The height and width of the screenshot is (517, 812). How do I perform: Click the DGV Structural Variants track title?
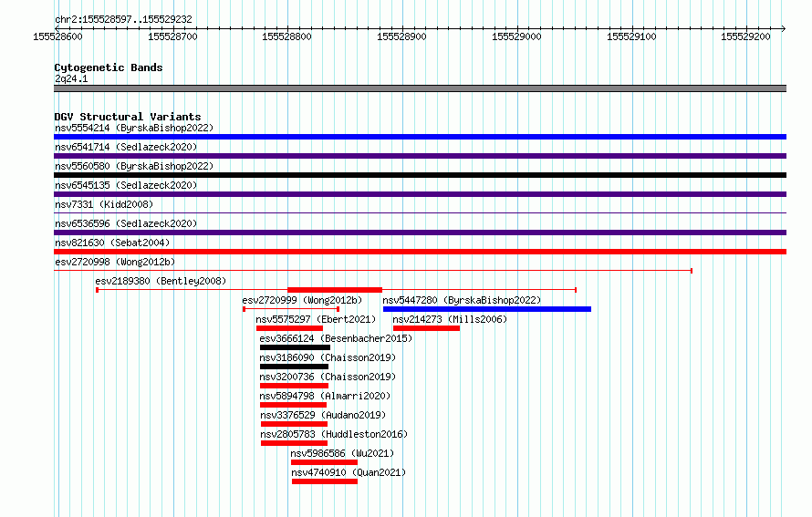[x=128, y=117]
